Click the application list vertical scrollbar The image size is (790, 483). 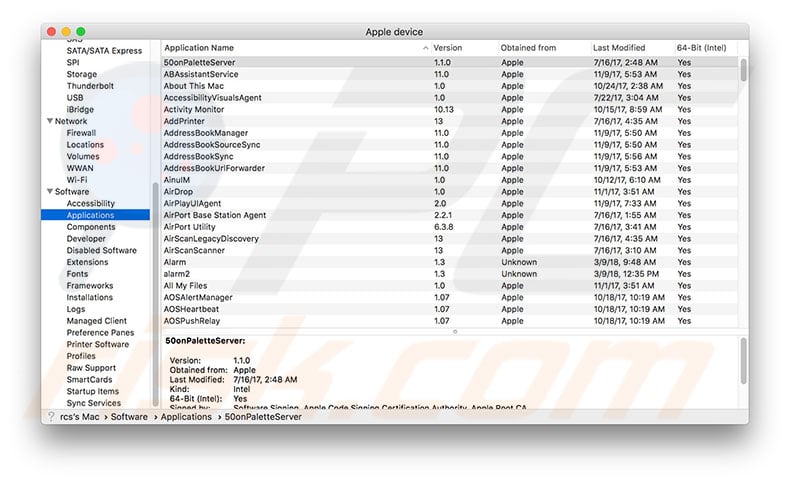[743, 70]
